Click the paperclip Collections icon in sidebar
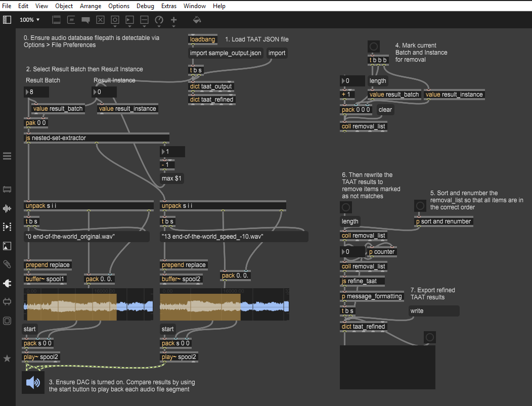The image size is (532, 406). point(7,264)
